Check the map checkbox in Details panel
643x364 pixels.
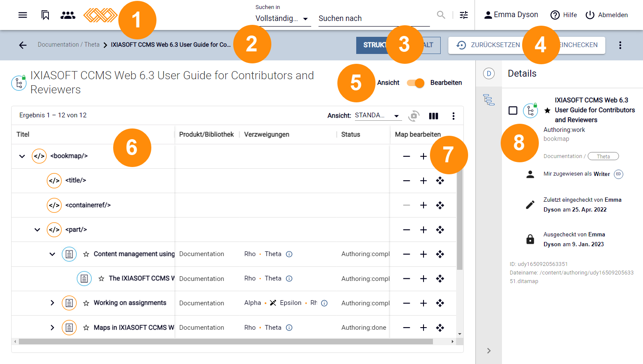pyautogui.click(x=513, y=110)
